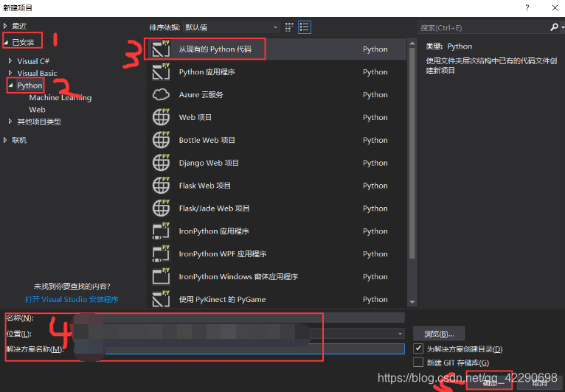The width and height of the screenshot is (565, 392).
Task: Select Machine Learning under Python
Action: 60,97
